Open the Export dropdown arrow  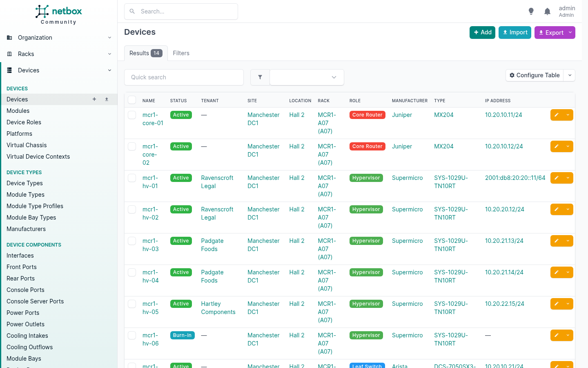click(570, 33)
